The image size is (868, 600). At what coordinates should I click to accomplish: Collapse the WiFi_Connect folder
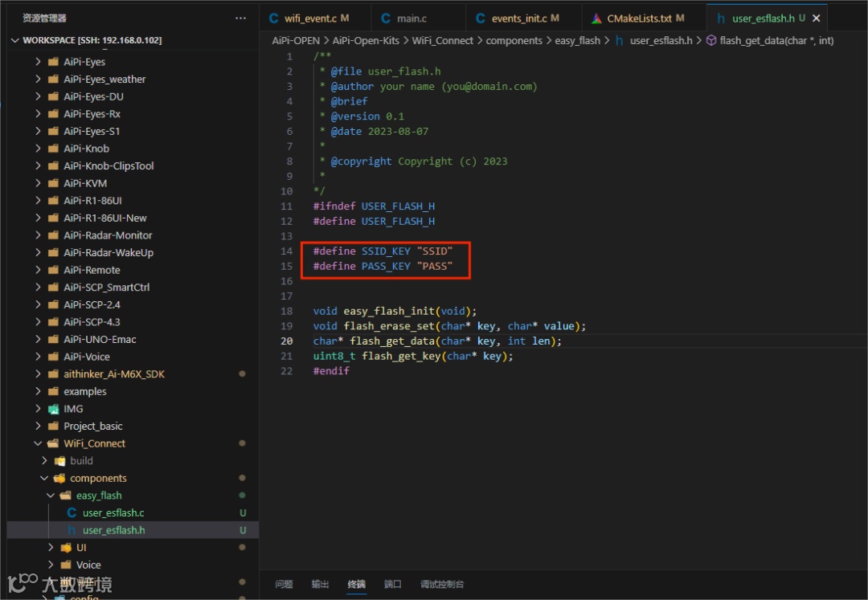[38, 443]
